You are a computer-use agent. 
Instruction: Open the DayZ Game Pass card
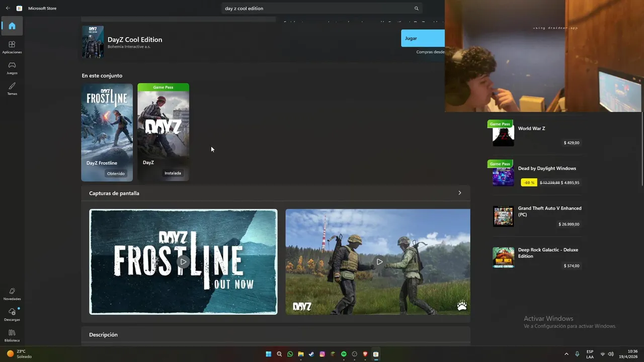click(163, 132)
